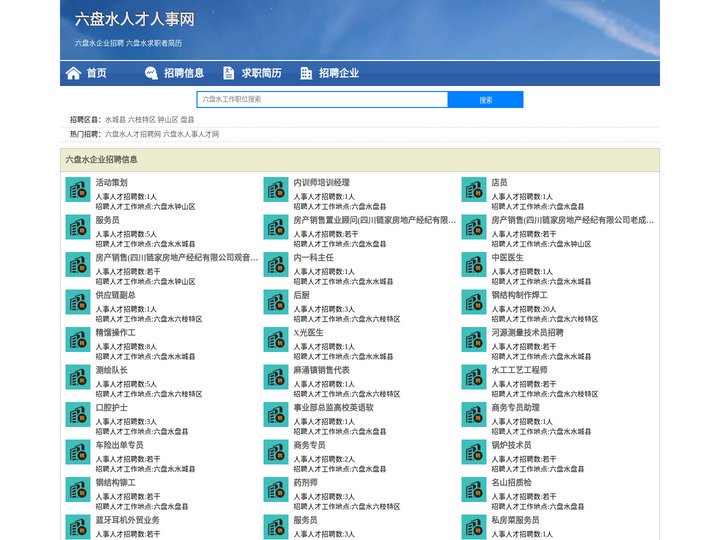720x540 pixels.
Task: Click the job icon beside X光医生
Action: click(276, 340)
